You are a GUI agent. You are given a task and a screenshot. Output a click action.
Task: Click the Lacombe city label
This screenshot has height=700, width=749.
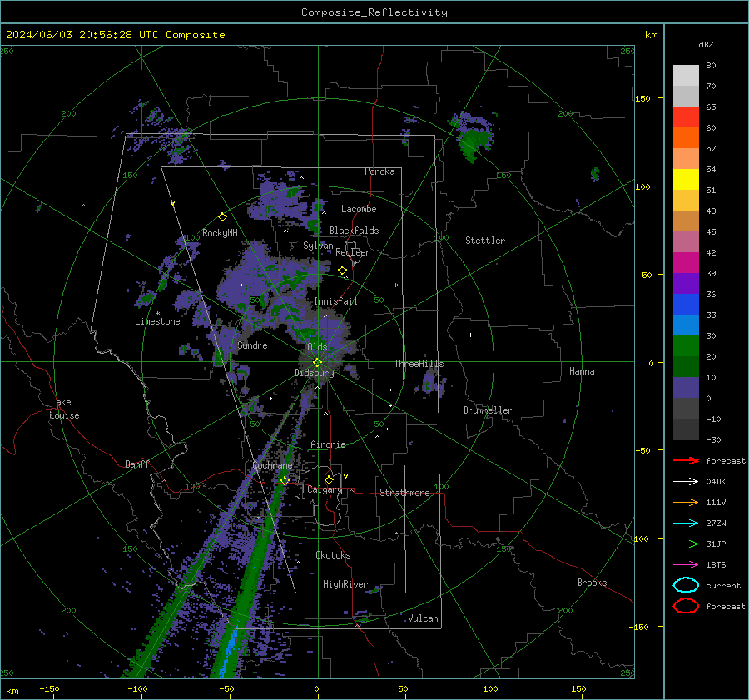pyautogui.click(x=359, y=209)
